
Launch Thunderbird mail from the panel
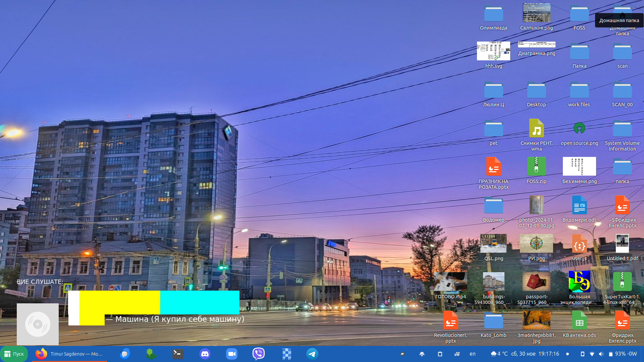124,354
